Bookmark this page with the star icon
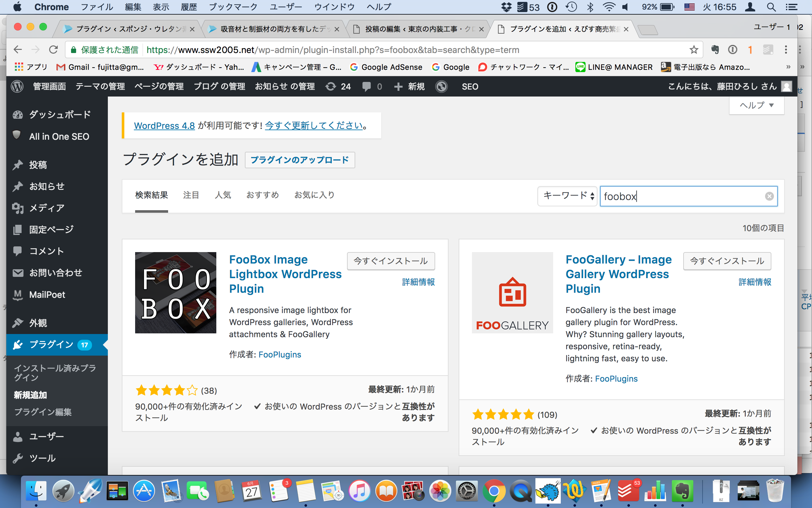 [694, 50]
